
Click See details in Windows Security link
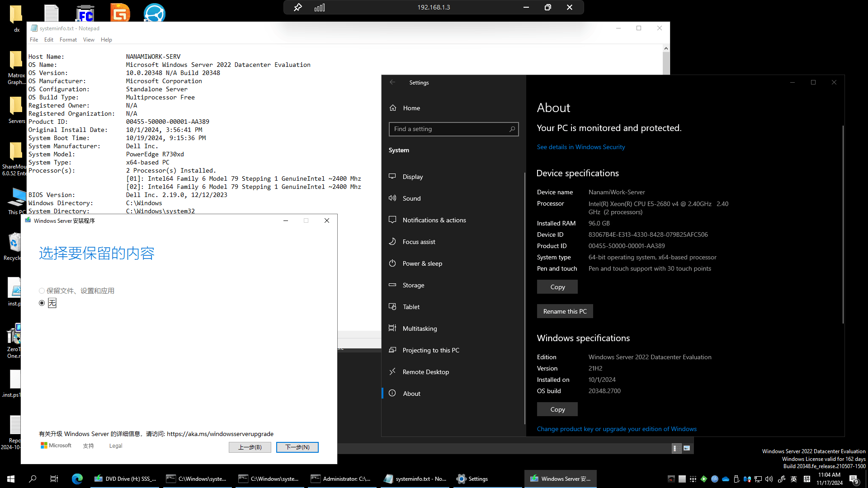[580, 147]
